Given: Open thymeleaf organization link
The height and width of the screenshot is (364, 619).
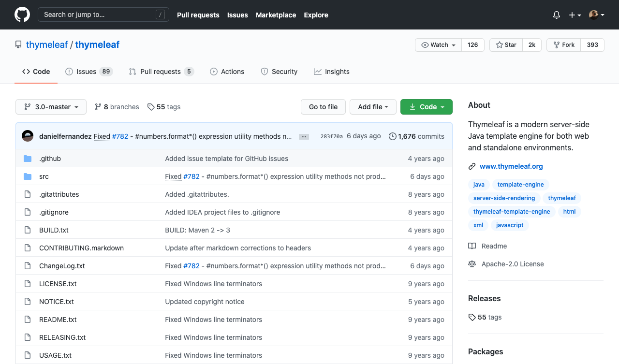Looking at the screenshot, I should click(x=47, y=45).
